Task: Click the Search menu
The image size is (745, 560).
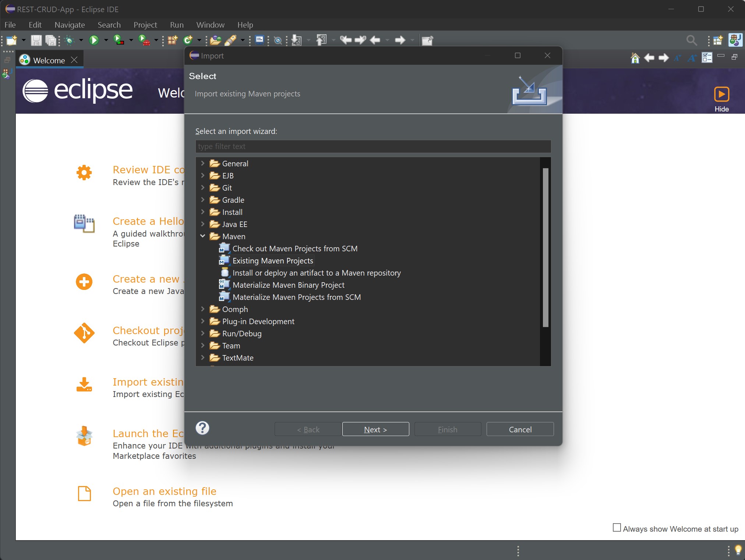Action: (x=109, y=25)
